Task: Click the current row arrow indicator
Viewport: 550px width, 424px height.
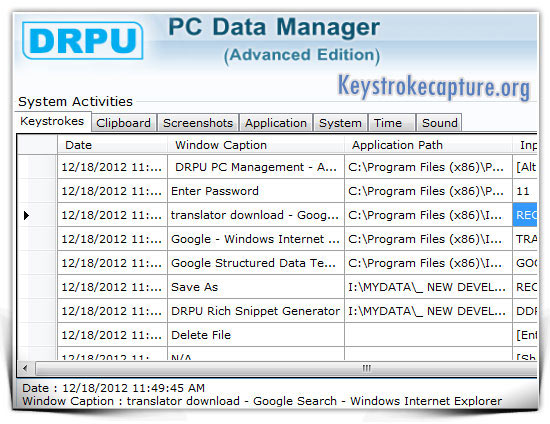Action: coord(26,215)
